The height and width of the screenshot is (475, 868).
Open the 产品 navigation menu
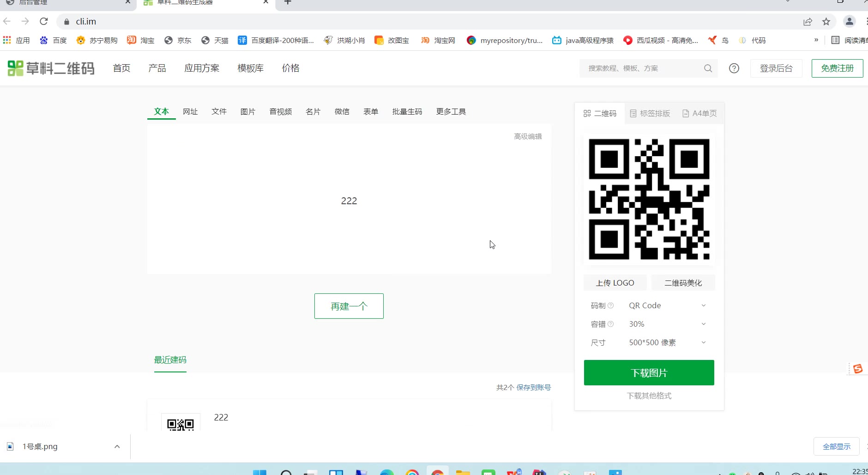point(157,68)
